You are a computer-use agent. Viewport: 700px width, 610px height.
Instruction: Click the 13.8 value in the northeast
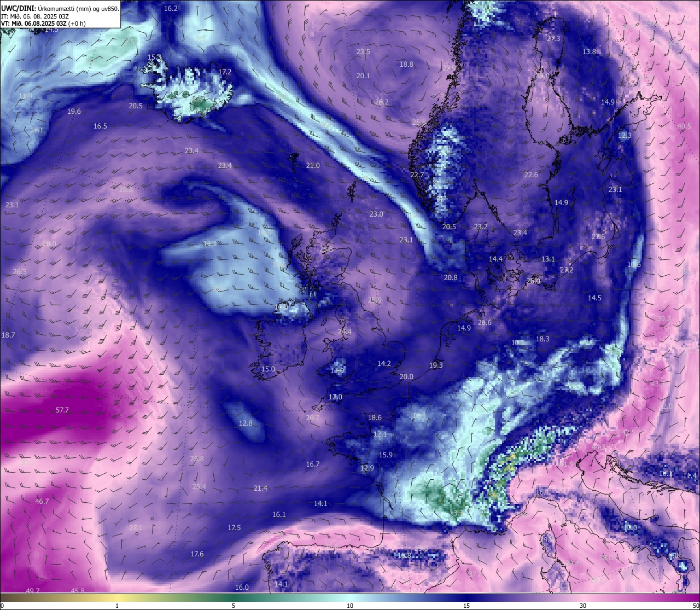tap(589, 52)
